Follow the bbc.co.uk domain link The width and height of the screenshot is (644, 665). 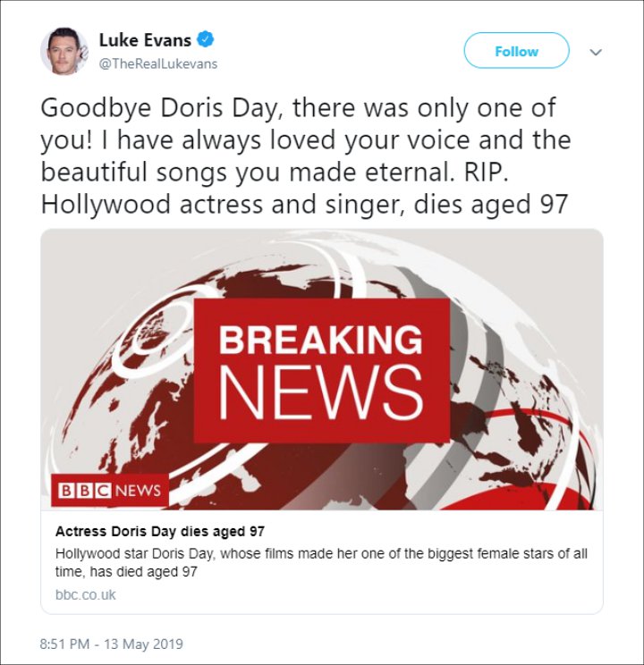click(x=85, y=594)
